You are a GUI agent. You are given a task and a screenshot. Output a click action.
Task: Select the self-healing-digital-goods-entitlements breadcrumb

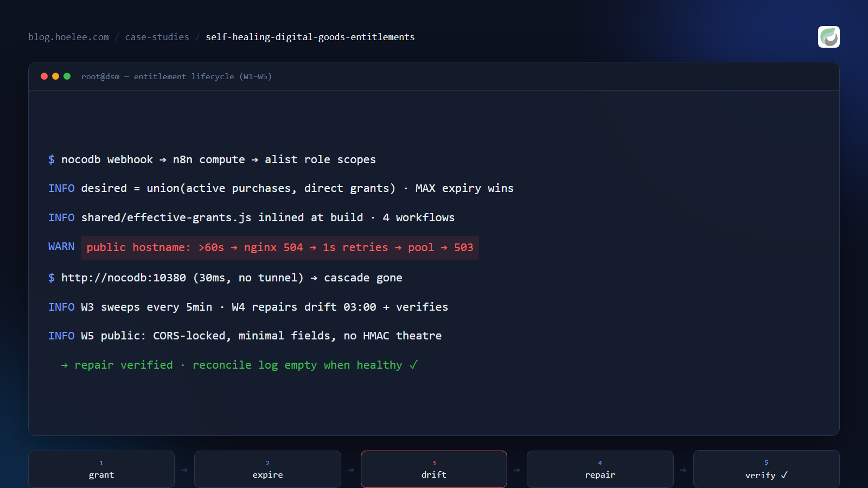[310, 37]
